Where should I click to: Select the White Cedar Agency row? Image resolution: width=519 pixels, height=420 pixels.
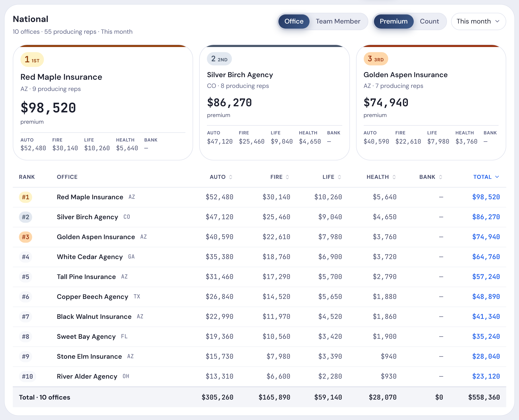coord(259,257)
